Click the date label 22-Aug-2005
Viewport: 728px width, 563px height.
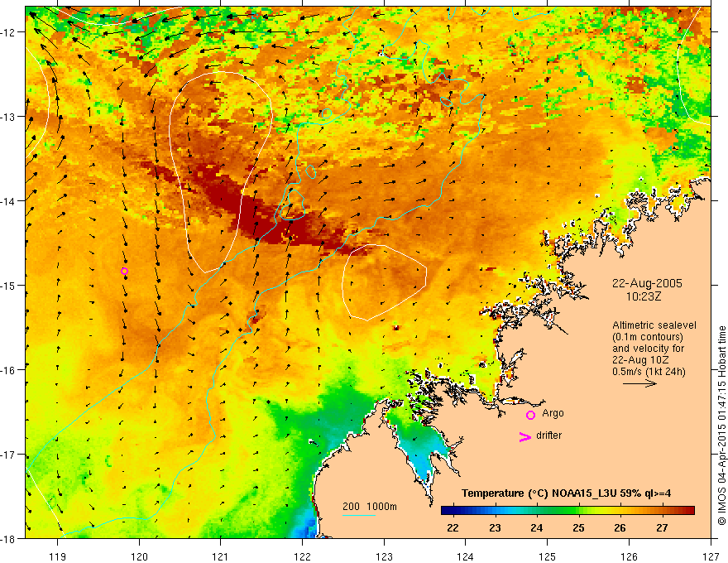pos(647,283)
